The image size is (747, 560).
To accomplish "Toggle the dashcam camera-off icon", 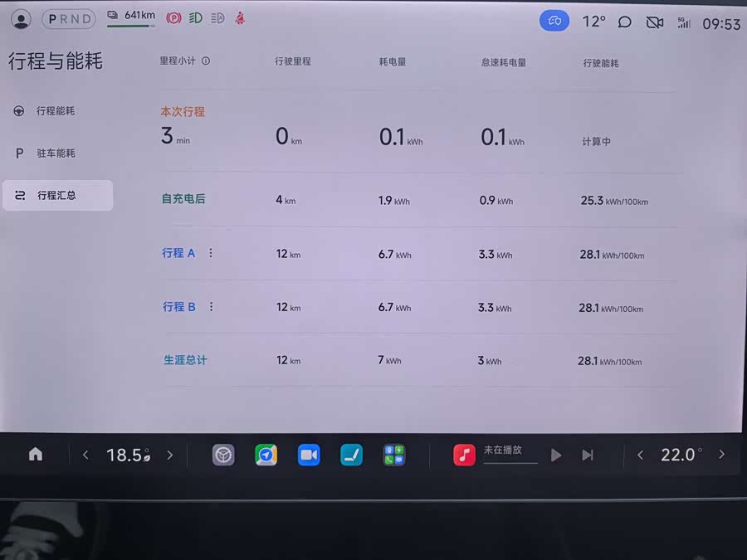I will click(655, 22).
